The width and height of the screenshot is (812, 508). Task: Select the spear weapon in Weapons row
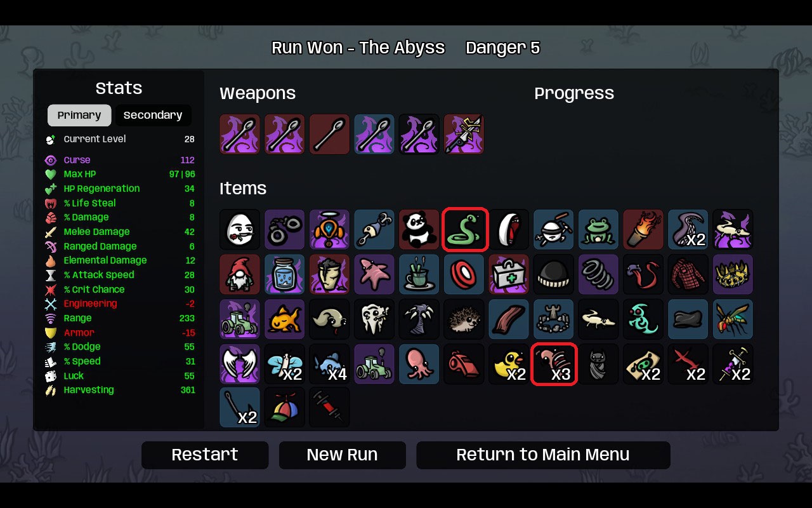pos(464,134)
